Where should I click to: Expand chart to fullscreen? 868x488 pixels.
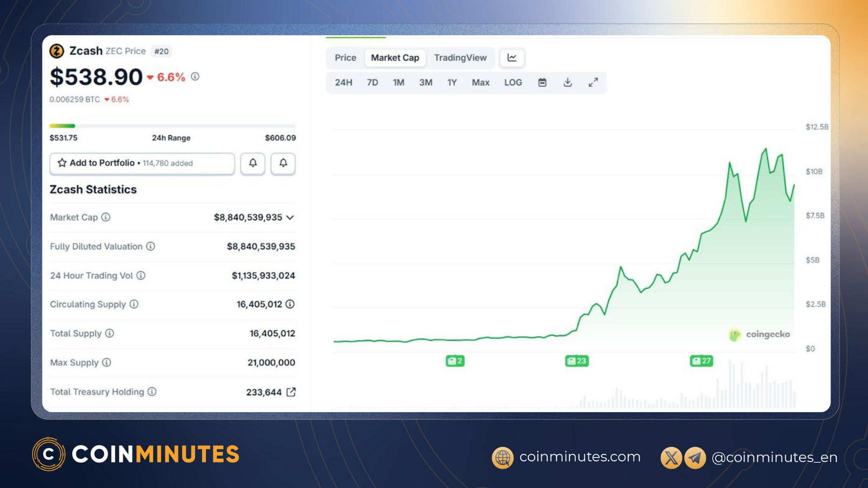(x=593, y=82)
